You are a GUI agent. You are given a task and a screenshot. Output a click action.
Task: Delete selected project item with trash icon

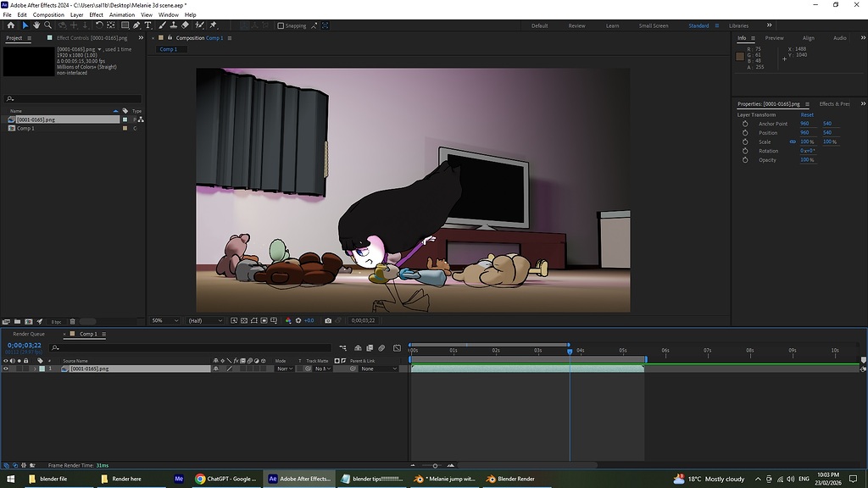click(73, 321)
